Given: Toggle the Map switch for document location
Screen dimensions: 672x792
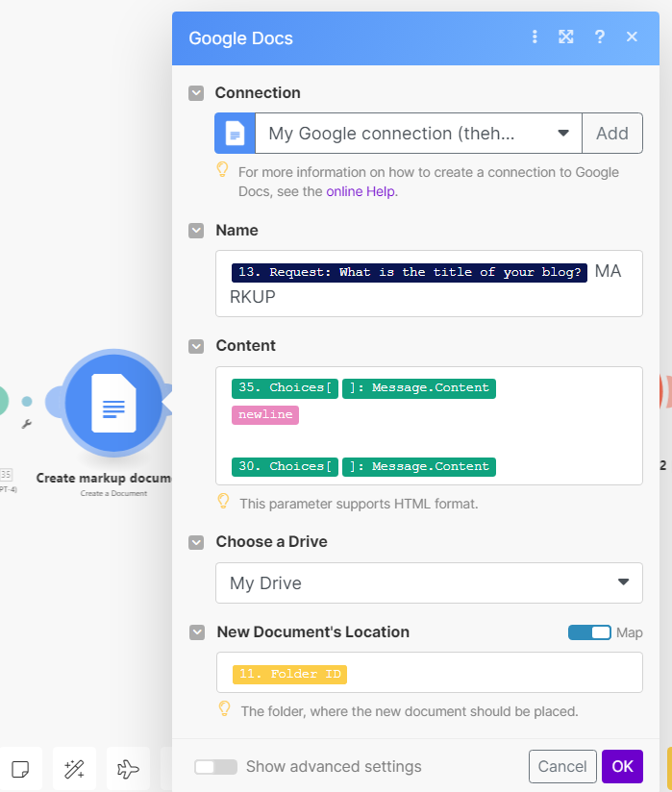Looking at the screenshot, I should click(589, 632).
